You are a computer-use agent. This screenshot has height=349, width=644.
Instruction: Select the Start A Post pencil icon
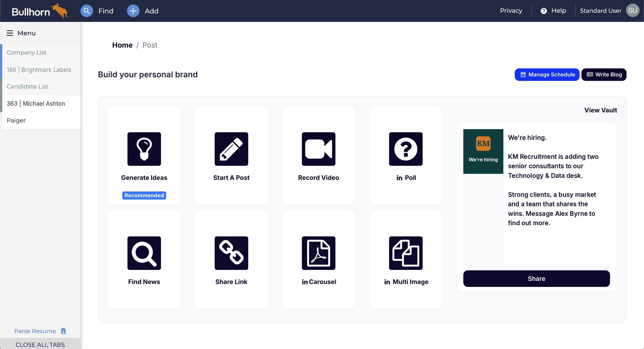point(231,149)
